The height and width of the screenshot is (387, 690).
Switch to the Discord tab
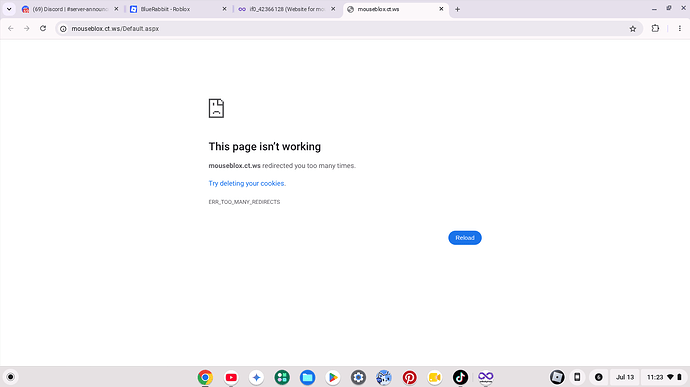point(70,9)
